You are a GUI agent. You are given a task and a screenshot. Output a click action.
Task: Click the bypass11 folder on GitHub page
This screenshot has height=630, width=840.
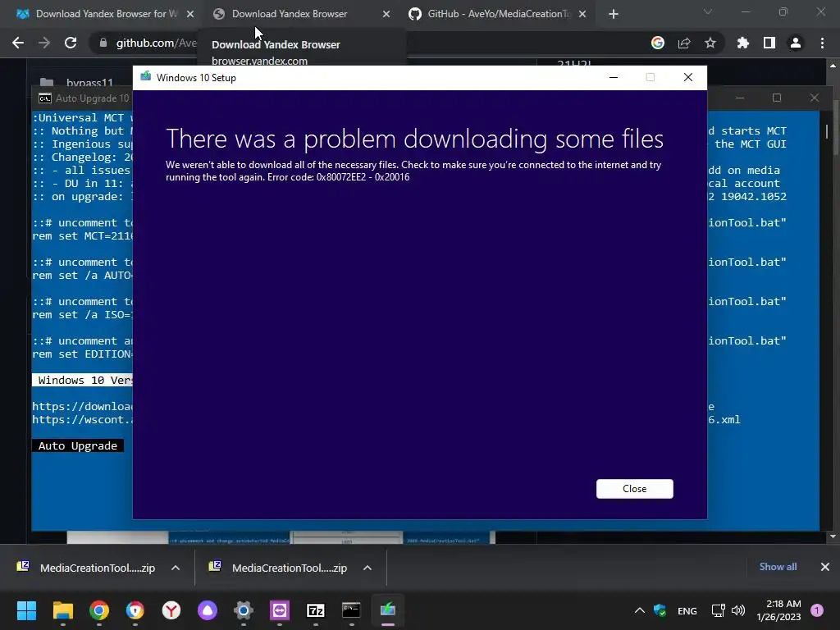(89, 82)
